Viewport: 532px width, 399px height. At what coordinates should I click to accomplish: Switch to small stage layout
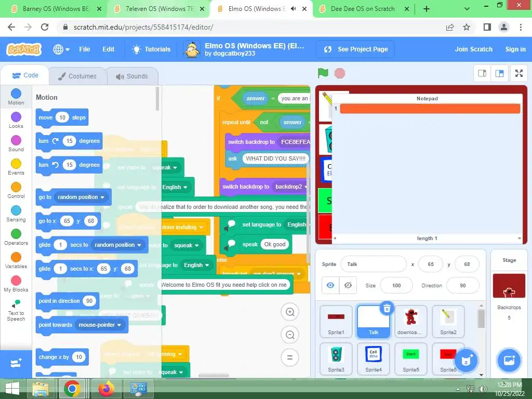tap(482, 73)
